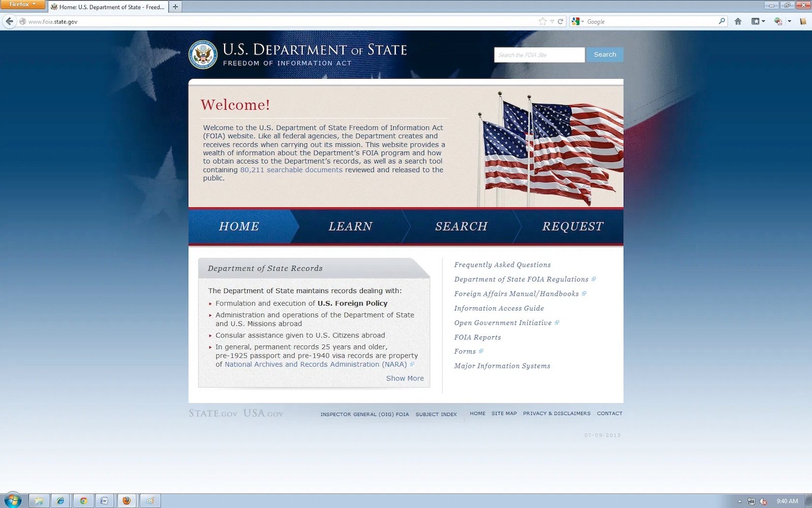Show hidden system tray icons
This screenshot has width=812, height=508.
739,501
